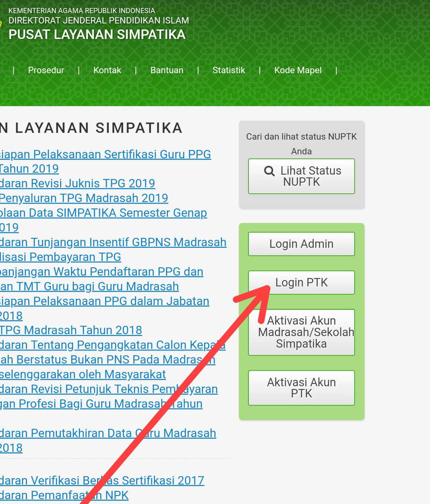Open the Statistik page
The image size is (430, 504).
(x=229, y=70)
